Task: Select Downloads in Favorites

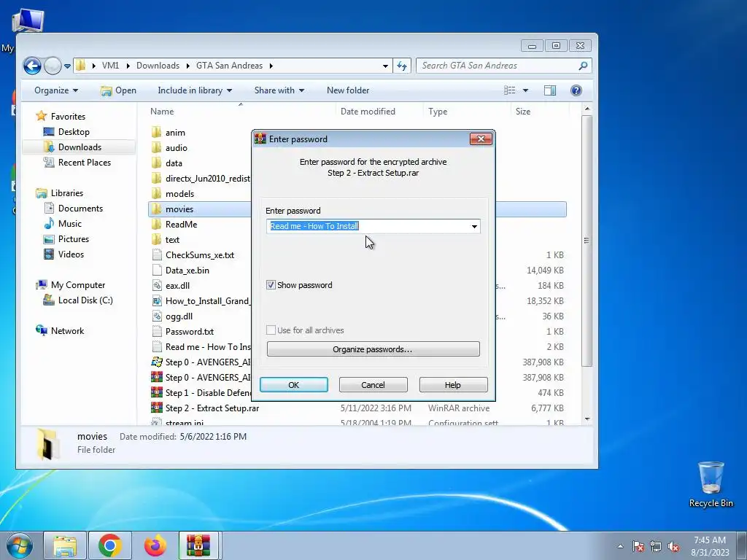Action: [x=80, y=147]
